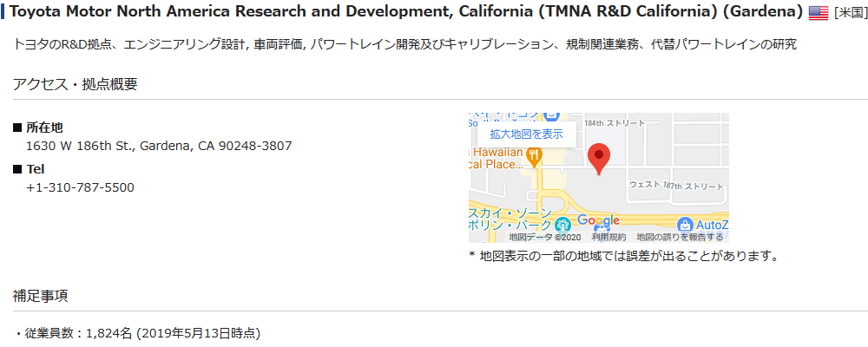Click the Hawaiian Place map label
This screenshot has width=868, height=347.
pyautogui.click(x=496, y=158)
